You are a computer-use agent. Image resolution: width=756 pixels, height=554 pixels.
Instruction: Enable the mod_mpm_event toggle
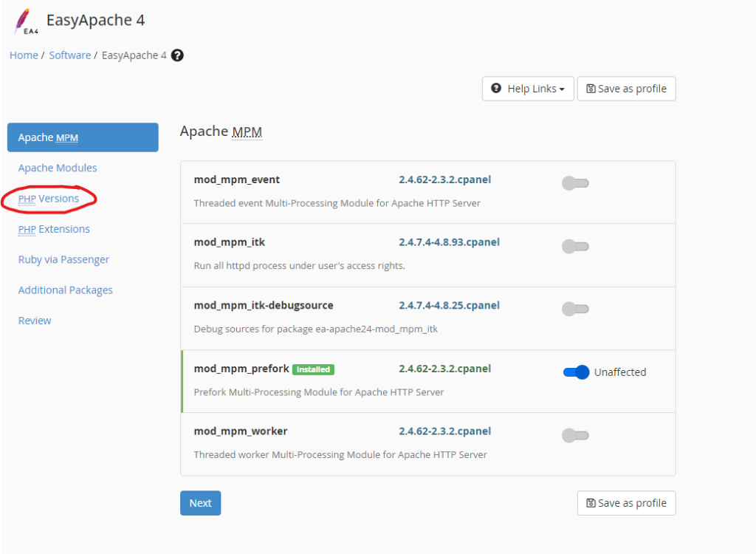[x=575, y=183]
